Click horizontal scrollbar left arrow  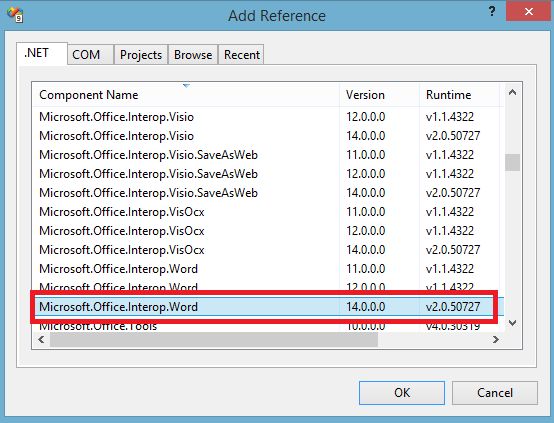pyautogui.click(x=41, y=340)
